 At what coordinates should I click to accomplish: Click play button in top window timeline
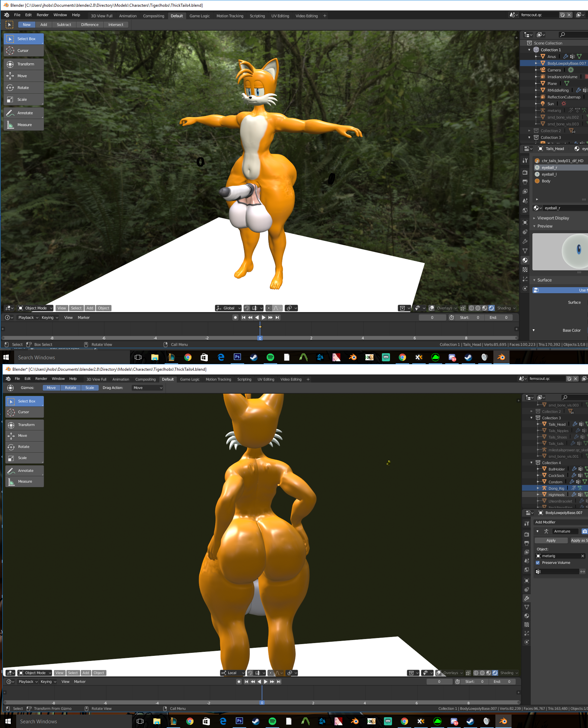click(263, 317)
